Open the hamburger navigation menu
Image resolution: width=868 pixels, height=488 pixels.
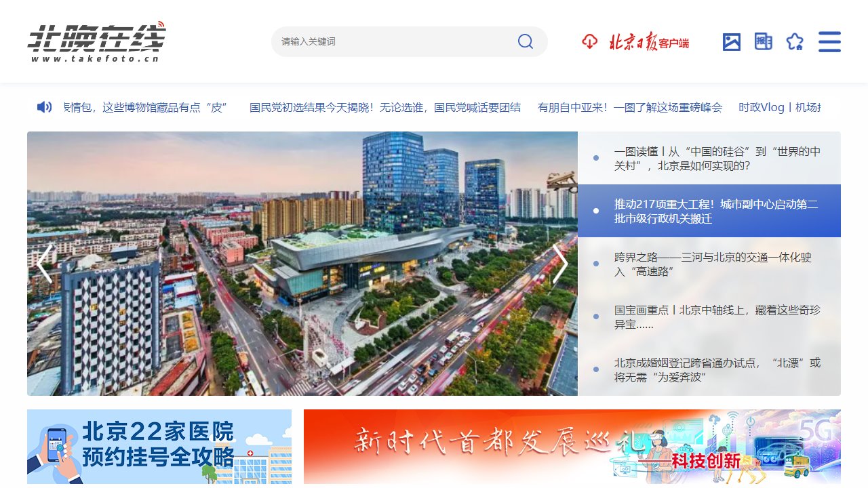(x=829, y=41)
